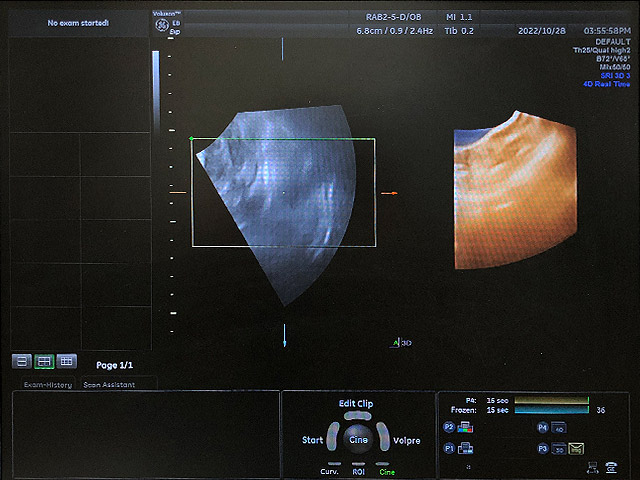Screen dimensions: 640x480
Task: Click the P2 color printer icon
Action: pos(464,428)
